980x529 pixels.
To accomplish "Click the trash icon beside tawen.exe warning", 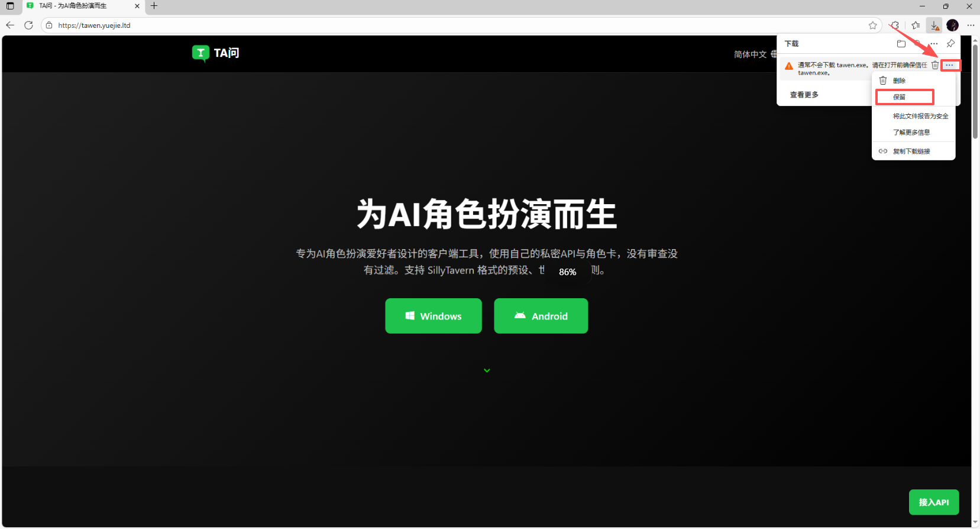I will [935, 65].
